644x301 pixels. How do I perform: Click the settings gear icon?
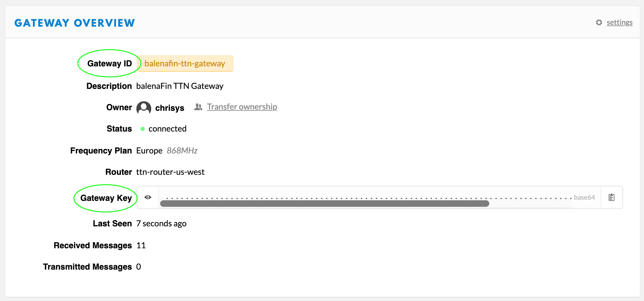[599, 23]
